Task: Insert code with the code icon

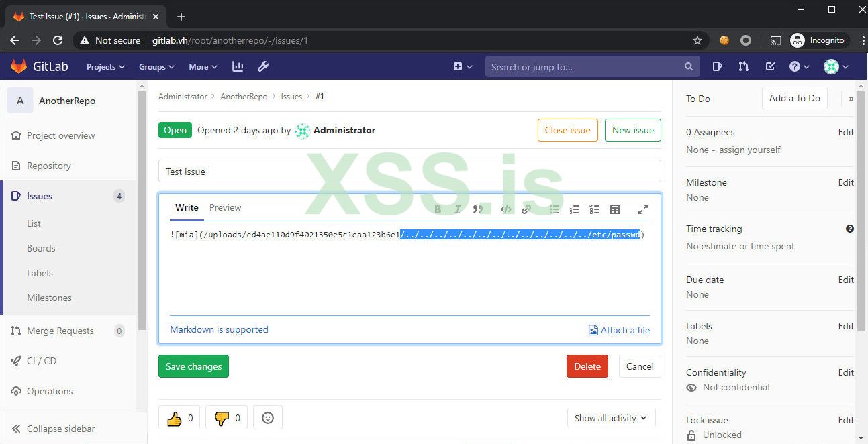Action: [506, 209]
